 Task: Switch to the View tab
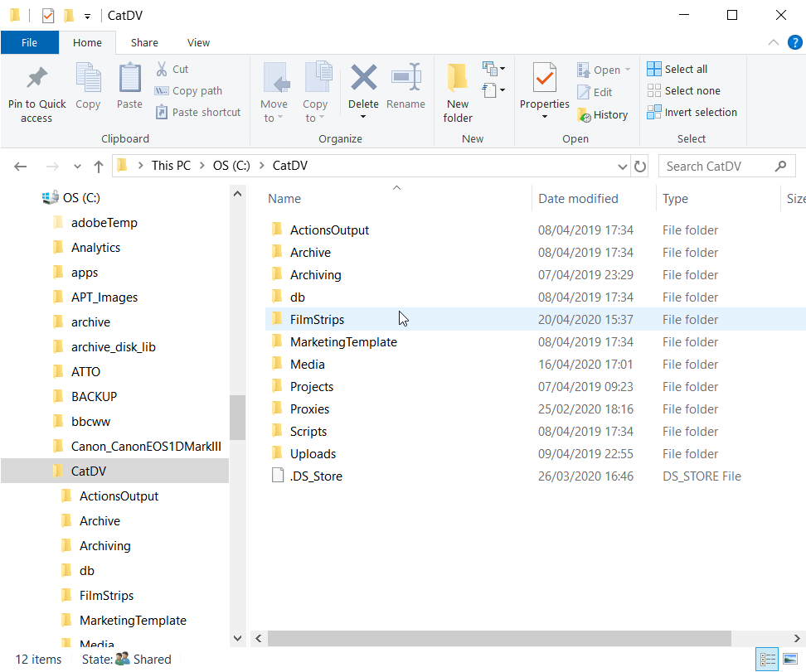pyautogui.click(x=198, y=42)
